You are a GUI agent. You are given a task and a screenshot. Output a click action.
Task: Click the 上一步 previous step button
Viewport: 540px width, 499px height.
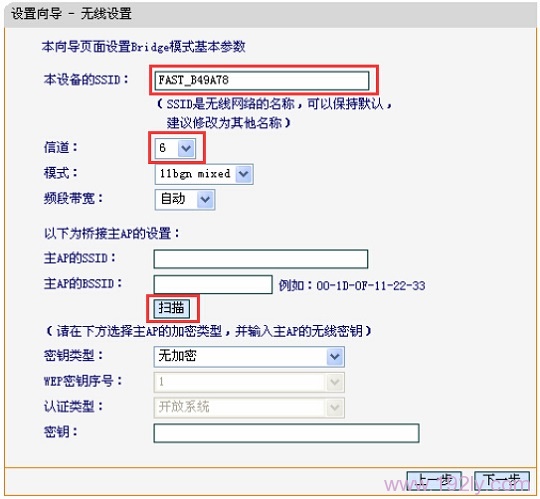[434, 481]
